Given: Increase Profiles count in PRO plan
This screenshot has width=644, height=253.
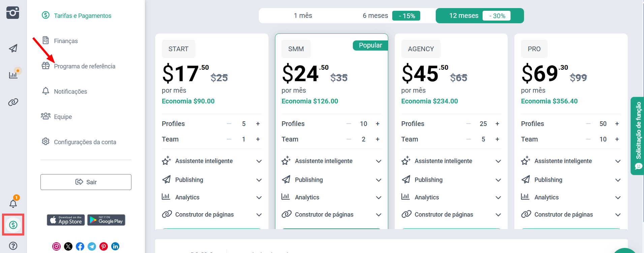Looking at the screenshot, I should (617, 124).
